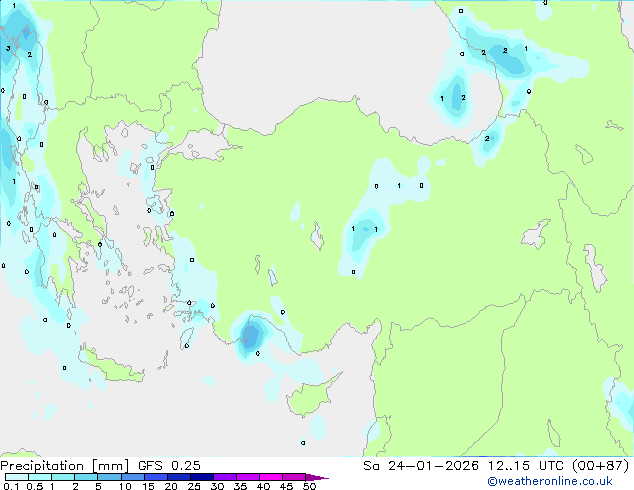Click the legend swatch between 0.1 and 0.5
Image resolution: width=634 pixels, height=490 pixels.
pyautogui.click(x=17, y=477)
